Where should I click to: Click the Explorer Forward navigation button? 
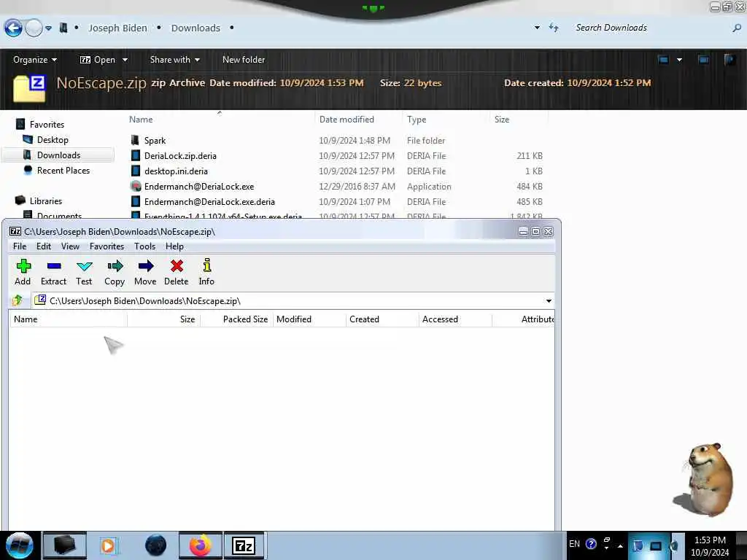(x=34, y=28)
